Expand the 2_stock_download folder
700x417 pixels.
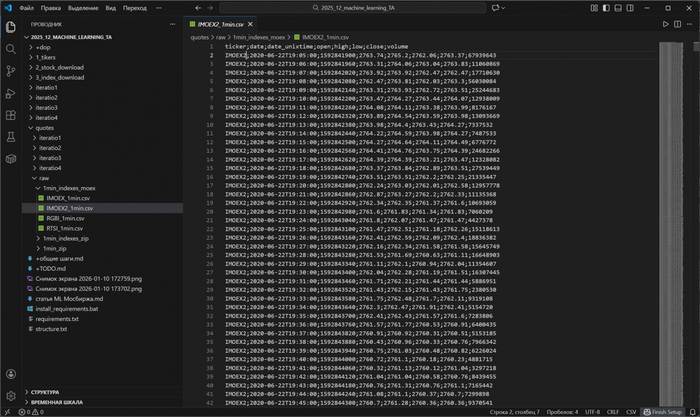point(62,67)
